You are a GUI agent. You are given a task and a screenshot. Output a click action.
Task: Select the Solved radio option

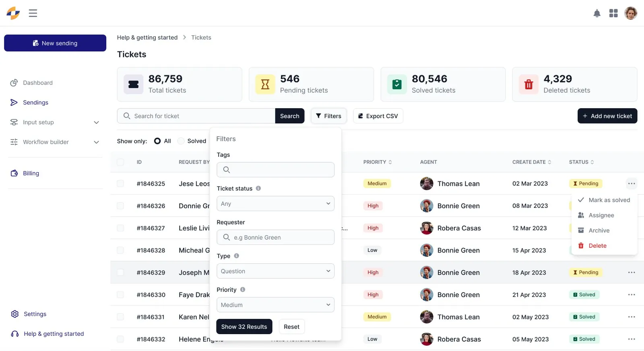click(181, 141)
